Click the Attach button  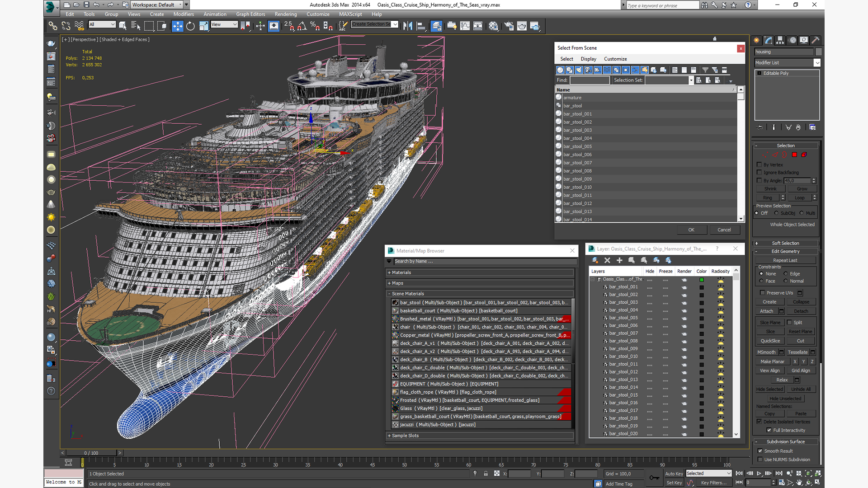[x=766, y=311]
